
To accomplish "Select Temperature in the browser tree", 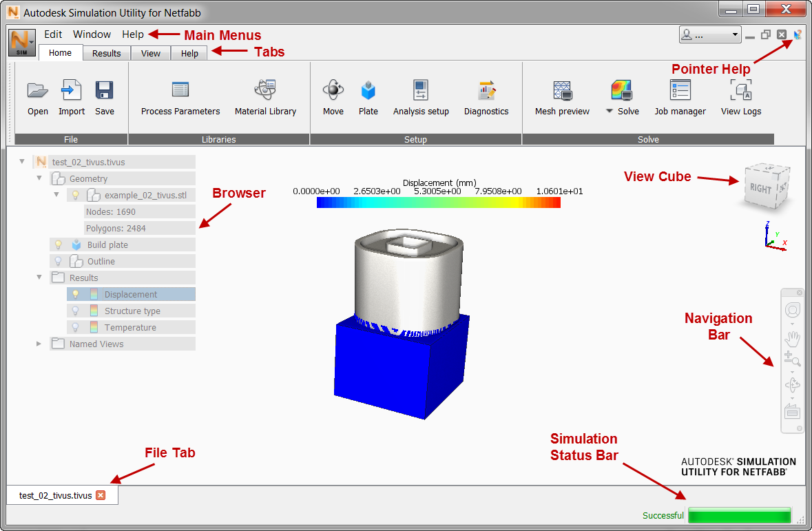I will pos(130,327).
